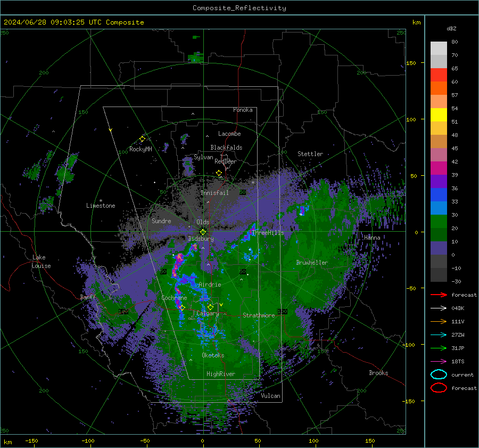Click the Ponoka city label

coord(243,110)
